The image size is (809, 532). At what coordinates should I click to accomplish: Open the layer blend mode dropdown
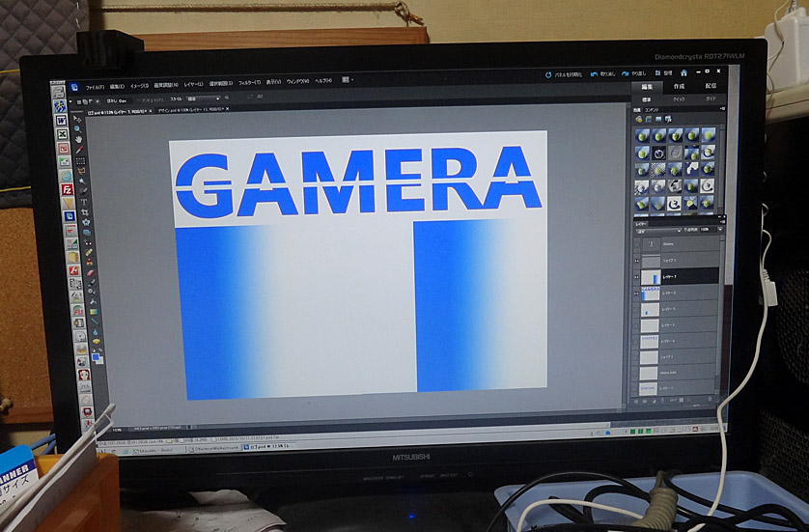[656, 231]
